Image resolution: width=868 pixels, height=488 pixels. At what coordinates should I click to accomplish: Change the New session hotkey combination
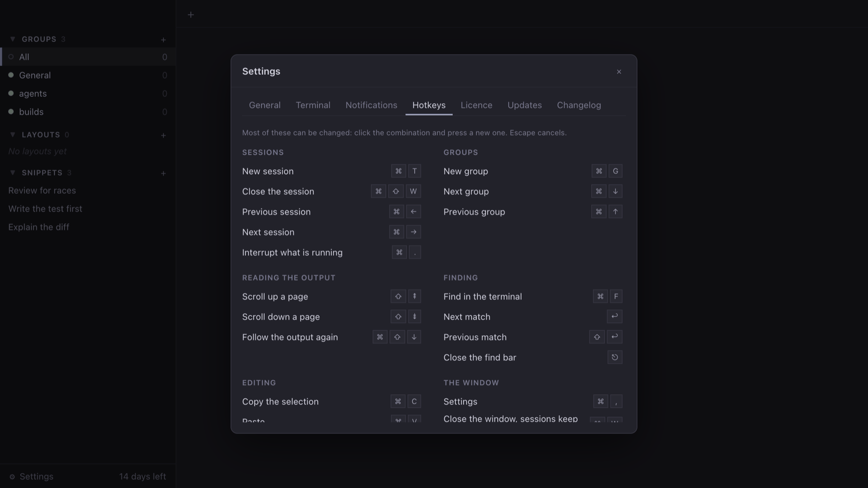pyautogui.click(x=406, y=171)
